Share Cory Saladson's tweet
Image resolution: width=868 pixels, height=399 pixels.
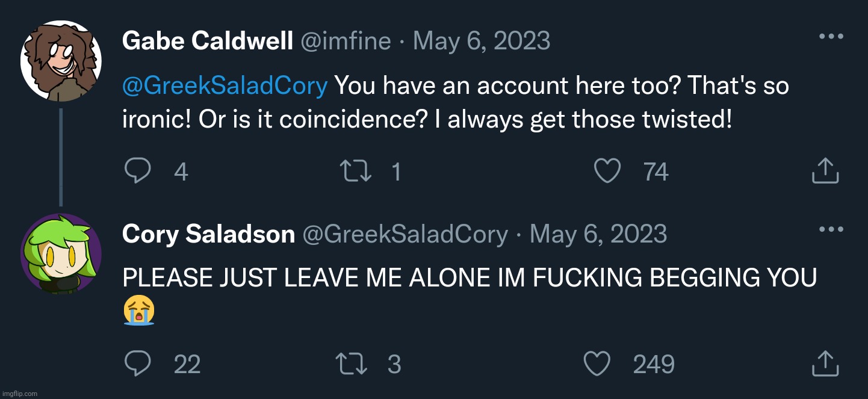click(x=825, y=363)
